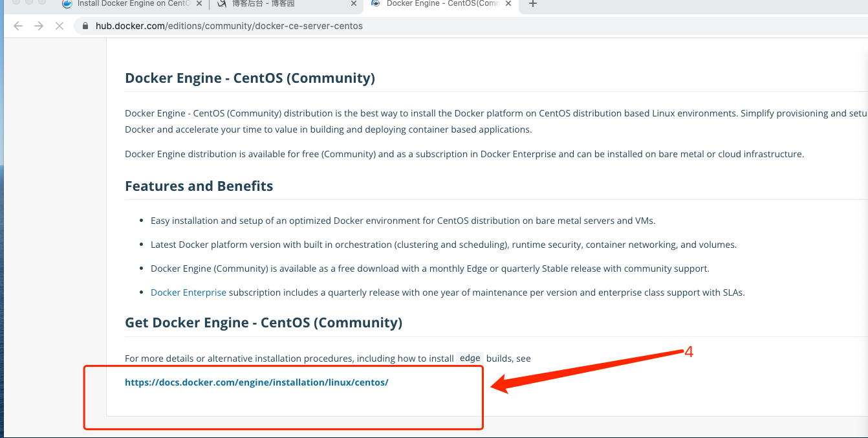This screenshot has height=438, width=868.
Task: Open a new browser tab
Action: click(533, 4)
